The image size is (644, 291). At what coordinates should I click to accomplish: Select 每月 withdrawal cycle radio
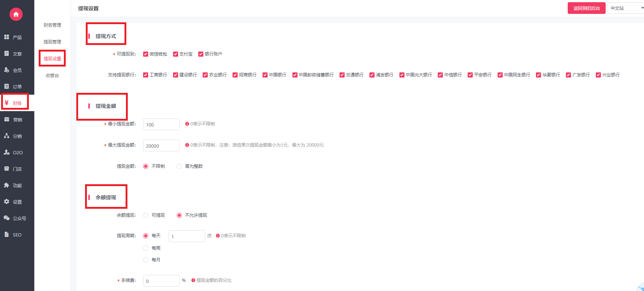(x=146, y=260)
